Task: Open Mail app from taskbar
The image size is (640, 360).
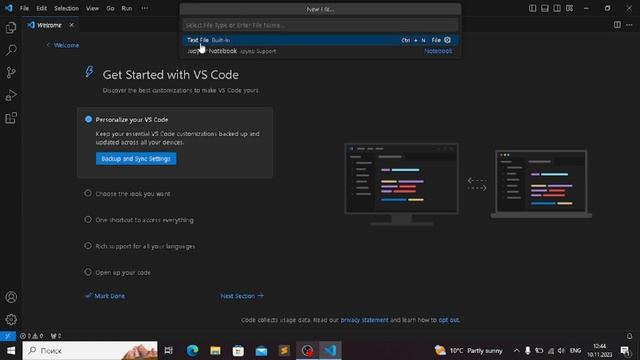Action: click(x=261, y=351)
